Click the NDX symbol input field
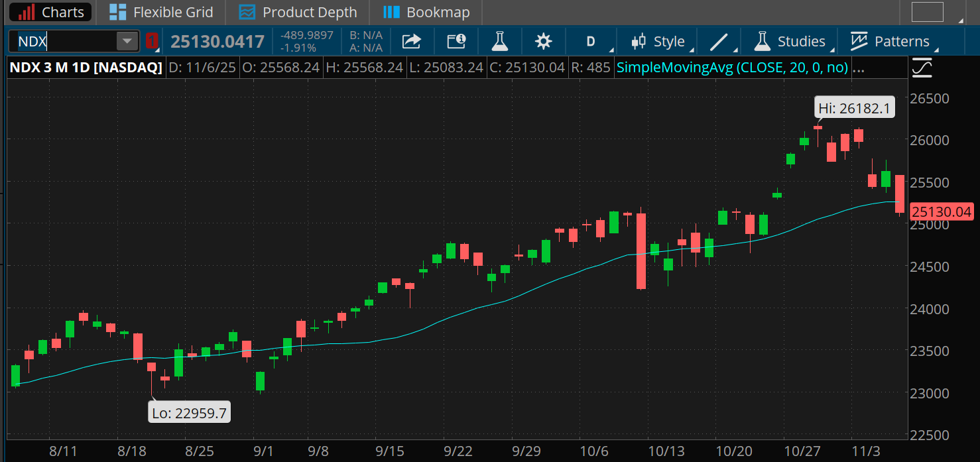Viewport: 980px width, 462px height. coord(66,40)
